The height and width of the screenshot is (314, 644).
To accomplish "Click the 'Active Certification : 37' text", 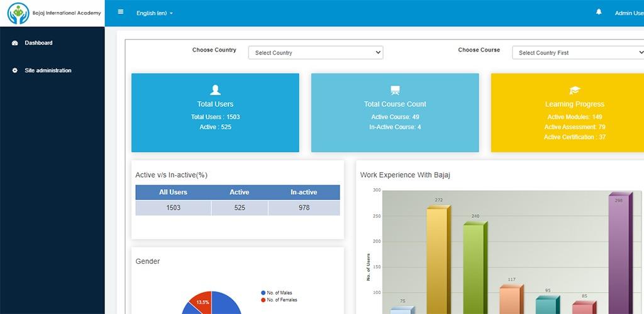I will point(575,137).
